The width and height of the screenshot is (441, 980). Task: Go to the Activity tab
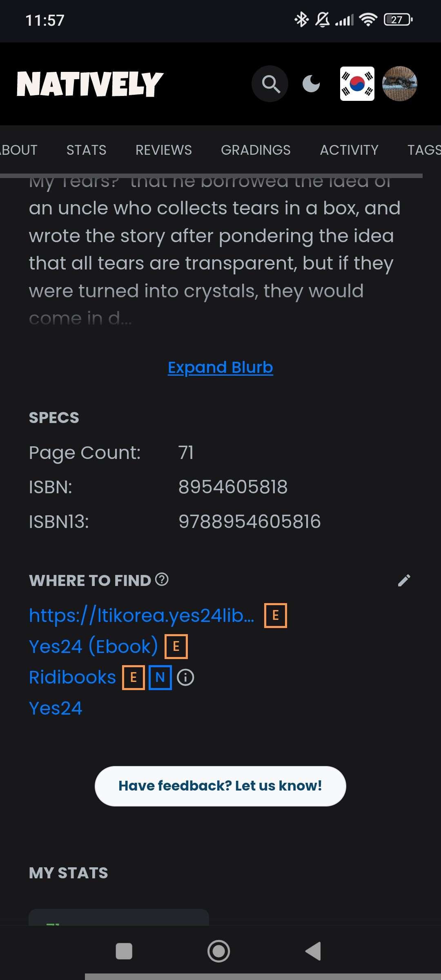coord(349,150)
